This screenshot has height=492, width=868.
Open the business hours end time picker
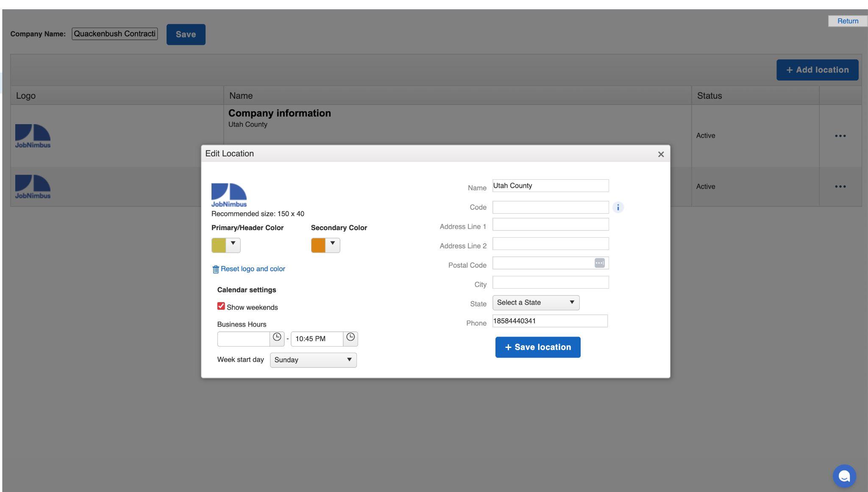pyautogui.click(x=351, y=338)
